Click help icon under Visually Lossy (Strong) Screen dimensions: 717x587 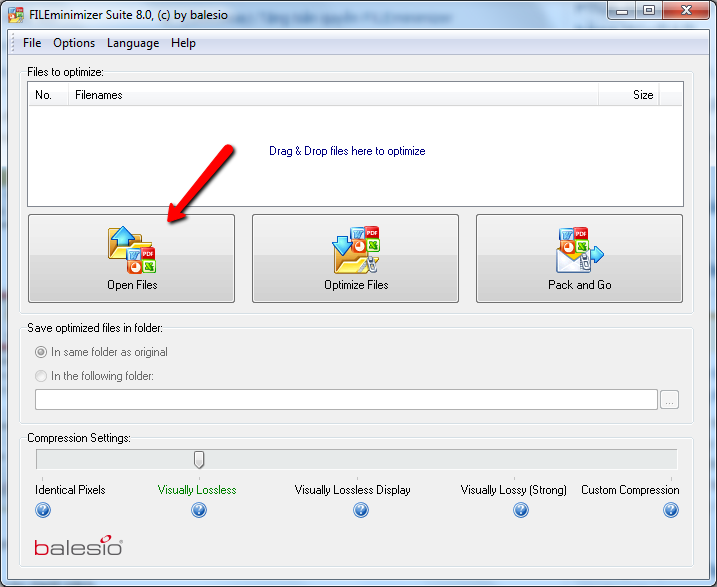521,510
